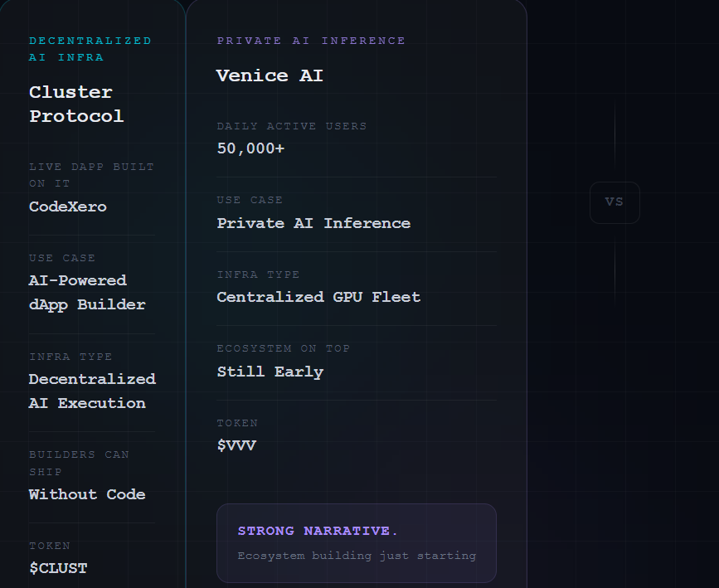This screenshot has width=719, height=588.
Task: Select 'AI-Powered dApp Builder' use case value
Action: (87, 293)
